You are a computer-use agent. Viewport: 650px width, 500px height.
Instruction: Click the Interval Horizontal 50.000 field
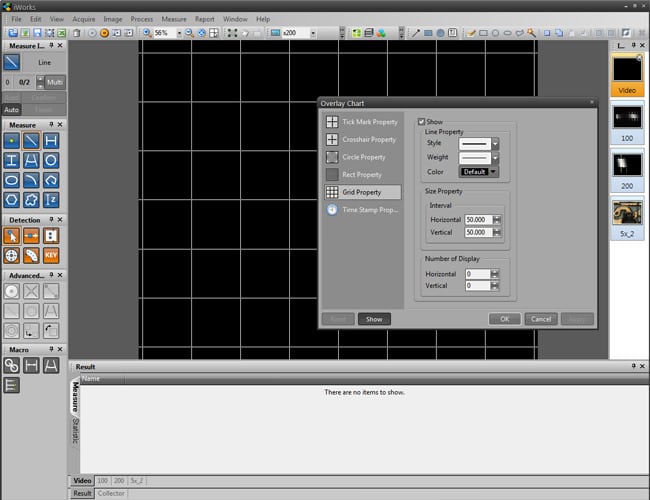coord(479,219)
